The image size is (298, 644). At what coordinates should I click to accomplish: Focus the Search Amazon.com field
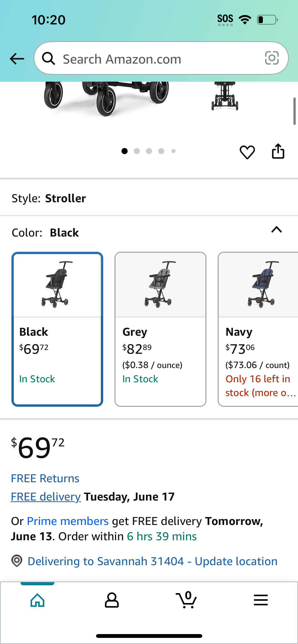(x=161, y=58)
